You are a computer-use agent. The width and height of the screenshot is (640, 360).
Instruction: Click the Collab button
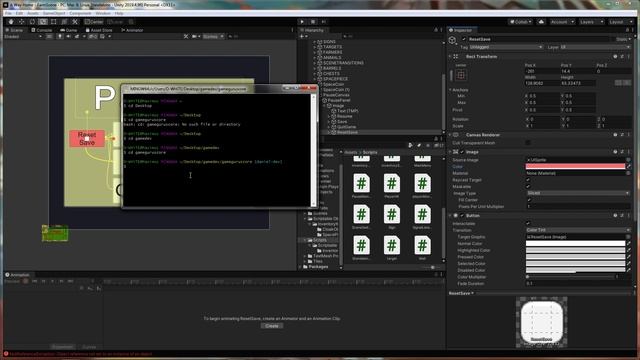(x=520, y=22)
